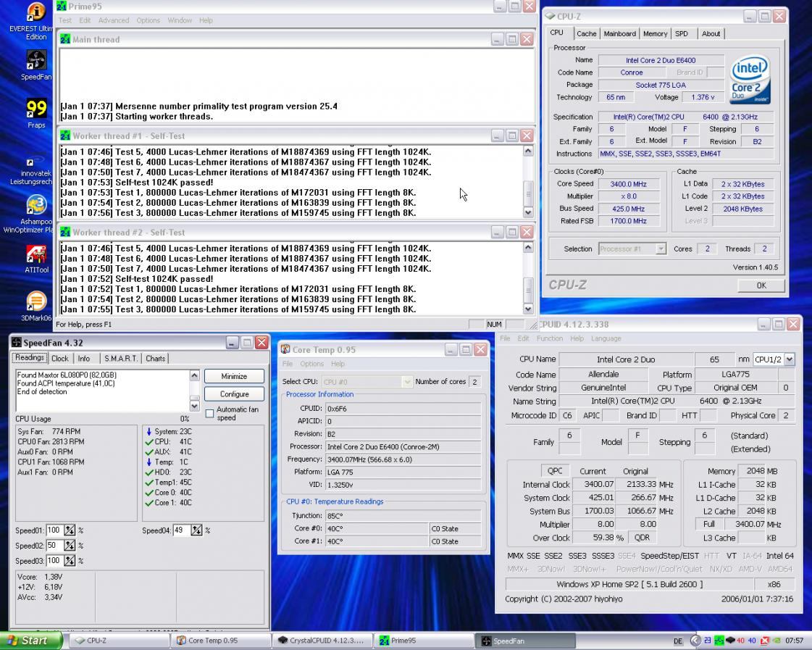Switch to the Clock tab in SpeedFan
The height and width of the screenshot is (650, 812).
click(x=59, y=359)
